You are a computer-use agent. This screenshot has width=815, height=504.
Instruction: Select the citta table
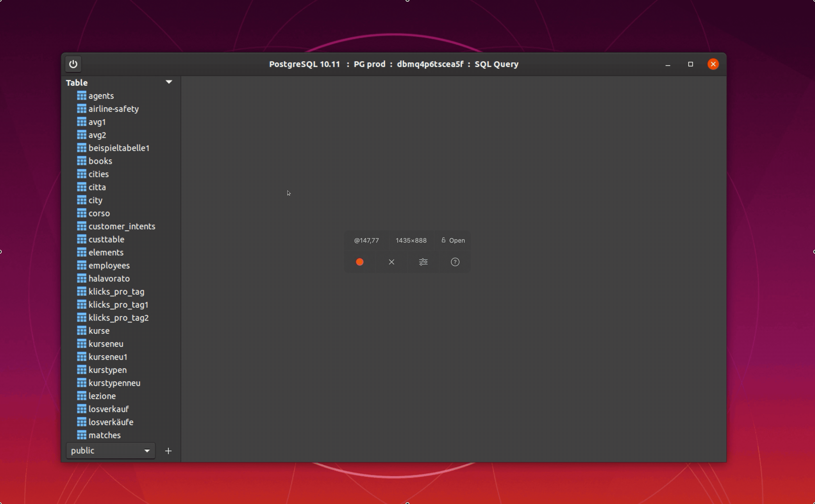click(97, 187)
